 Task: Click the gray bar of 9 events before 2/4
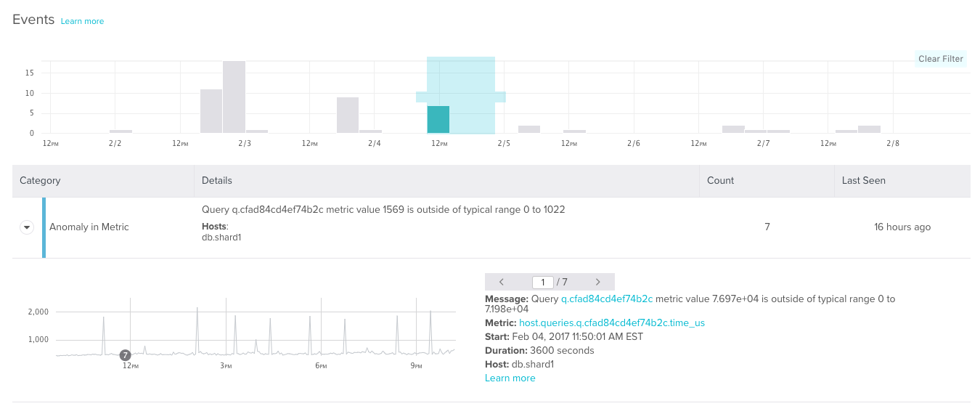(x=348, y=115)
